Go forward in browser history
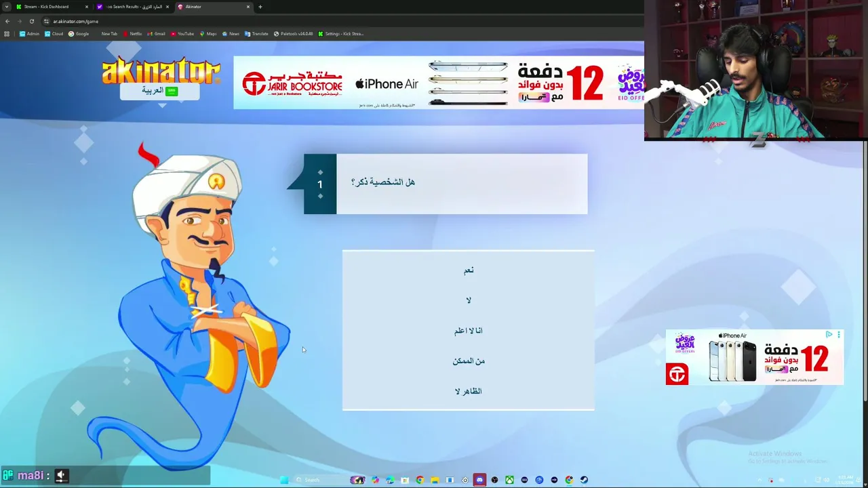 coord(19,21)
